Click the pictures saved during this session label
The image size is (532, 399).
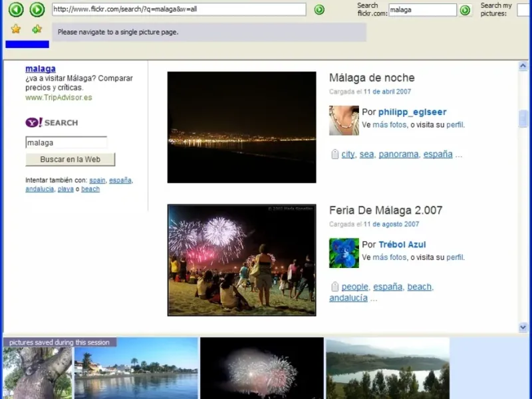(59, 342)
